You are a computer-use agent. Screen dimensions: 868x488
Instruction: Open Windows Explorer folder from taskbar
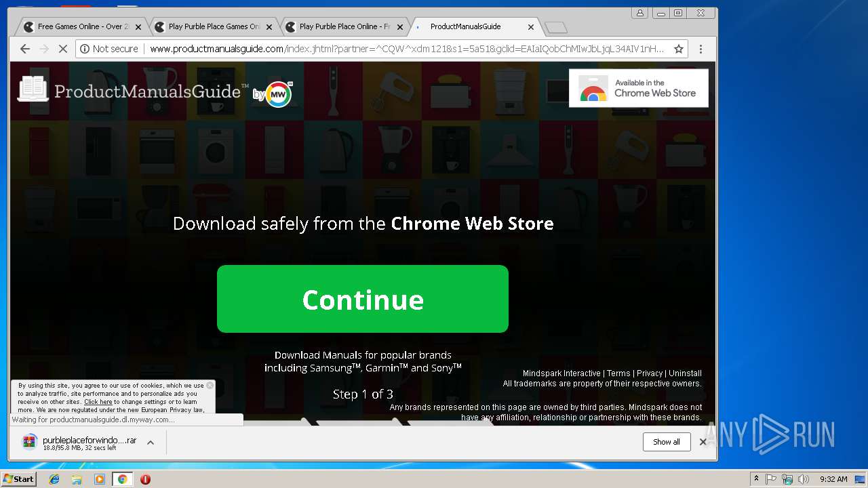click(x=77, y=479)
